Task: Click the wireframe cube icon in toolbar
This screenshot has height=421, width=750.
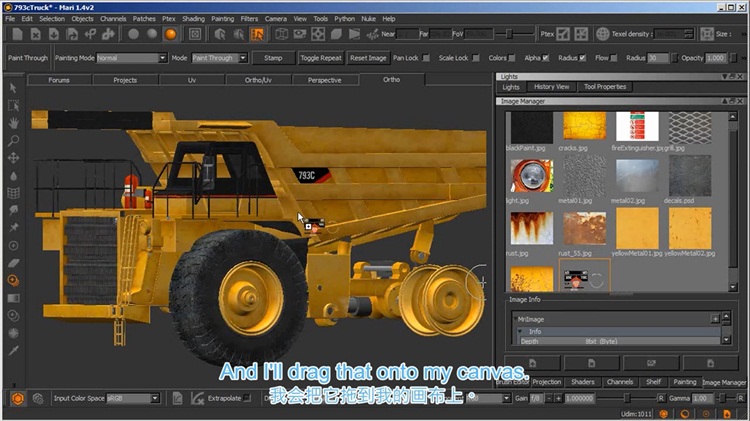Action: point(281,34)
